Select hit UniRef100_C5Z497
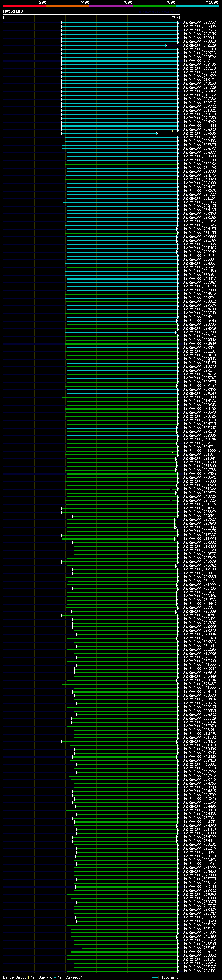Screen dimensions: 222x980 pos(199,925)
